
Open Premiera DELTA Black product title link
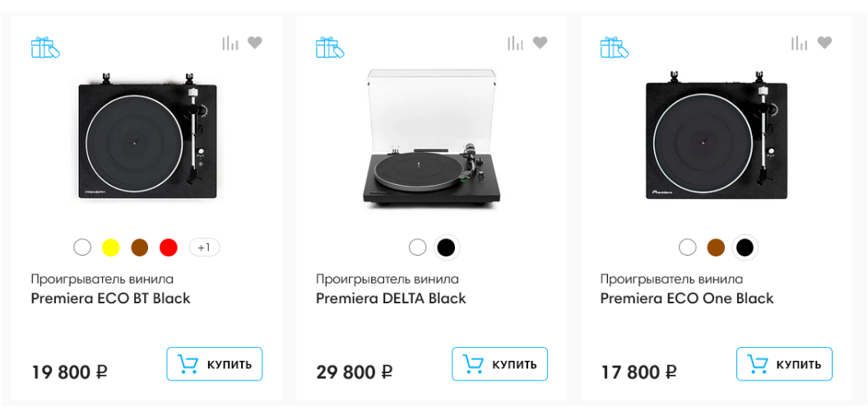point(391,298)
